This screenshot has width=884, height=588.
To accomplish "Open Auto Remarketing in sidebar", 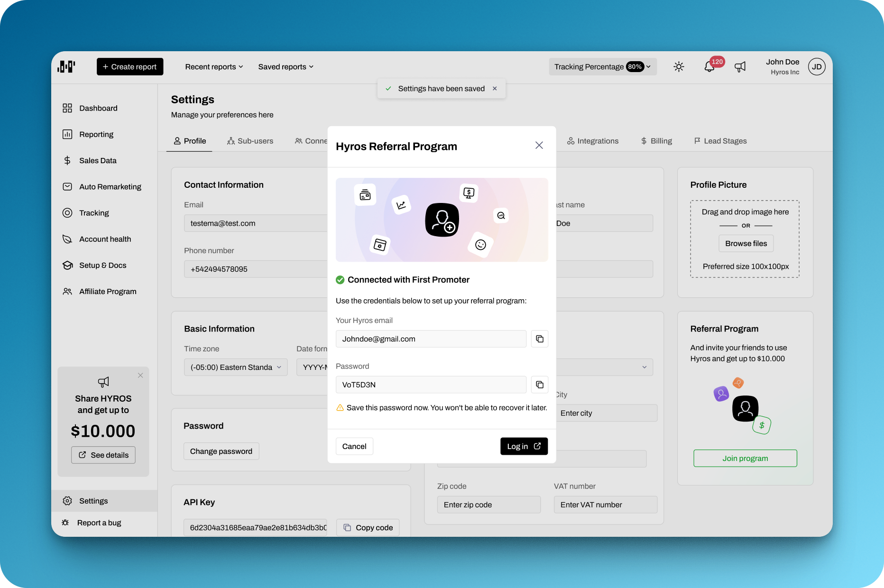I will tap(104, 187).
